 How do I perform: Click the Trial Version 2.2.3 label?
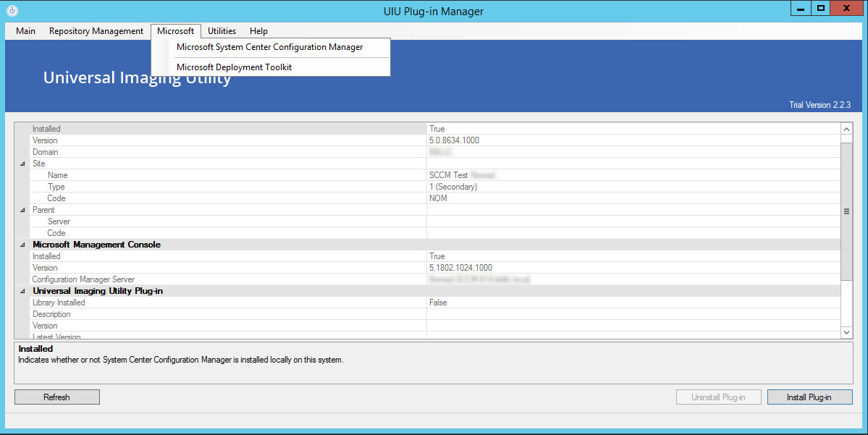click(x=819, y=105)
